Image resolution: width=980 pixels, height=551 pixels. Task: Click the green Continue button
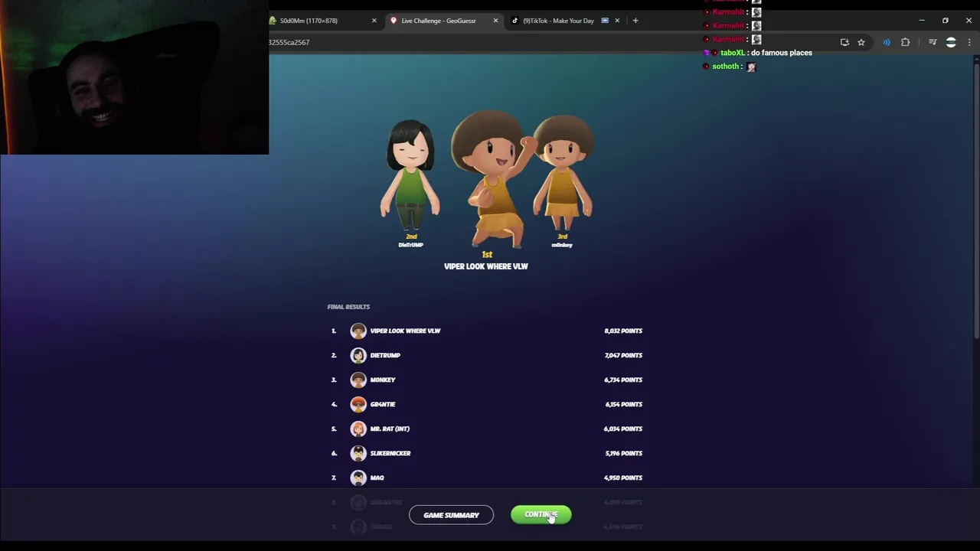click(x=541, y=515)
